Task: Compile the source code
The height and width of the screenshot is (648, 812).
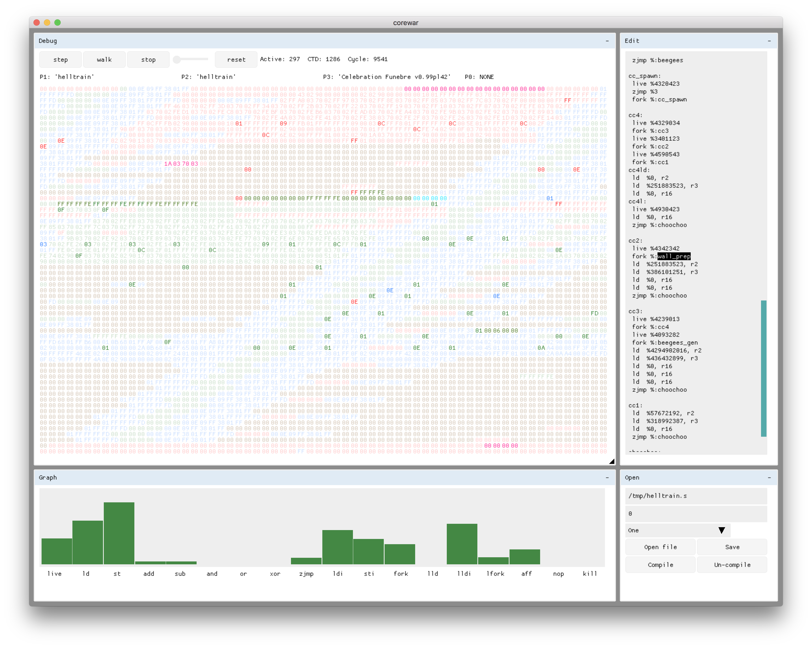Action: (660, 565)
